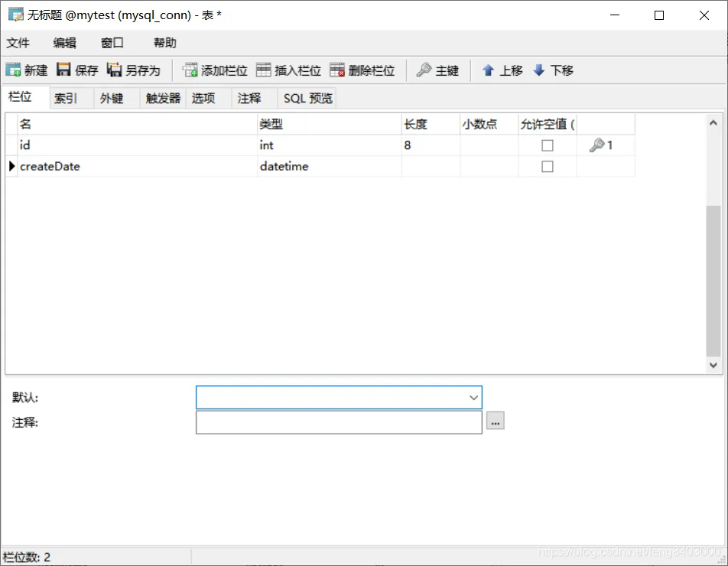
Task: Select the id field name cell
Action: (138, 145)
